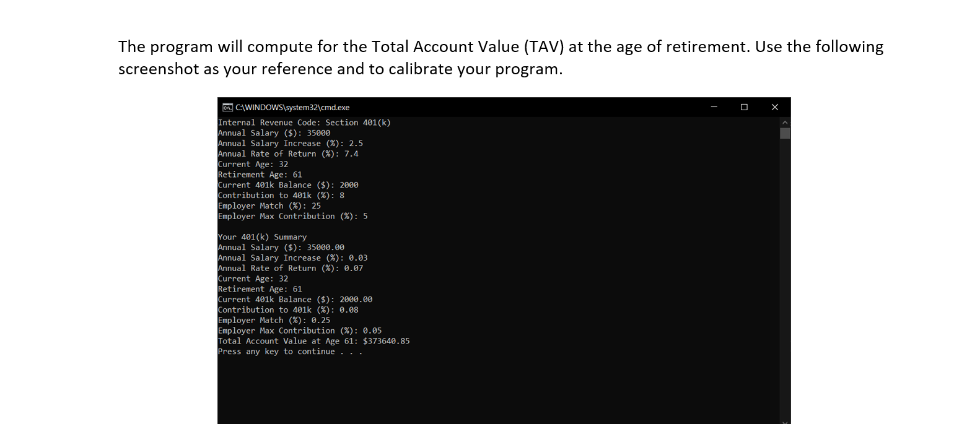Click 'Employer Match (%): 25' input line
980x424 pixels.
tap(269, 206)
